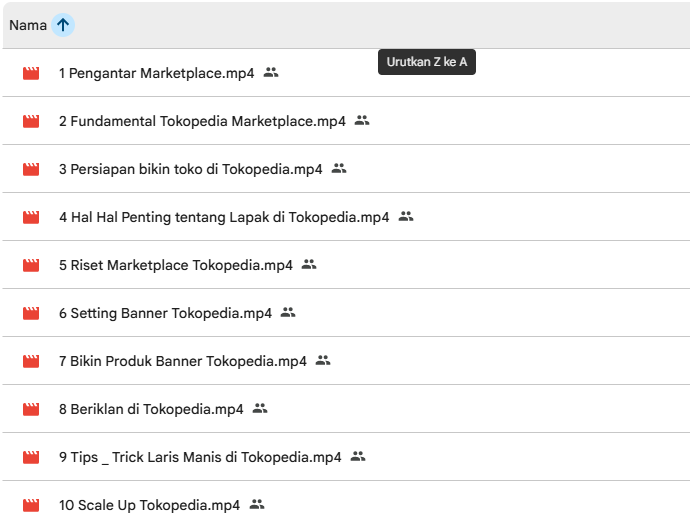Viewport: 690px width, 525px height.
Task: Click shared icon next to 4 Hal Hal Penting
Action: (x=406, y=216)
